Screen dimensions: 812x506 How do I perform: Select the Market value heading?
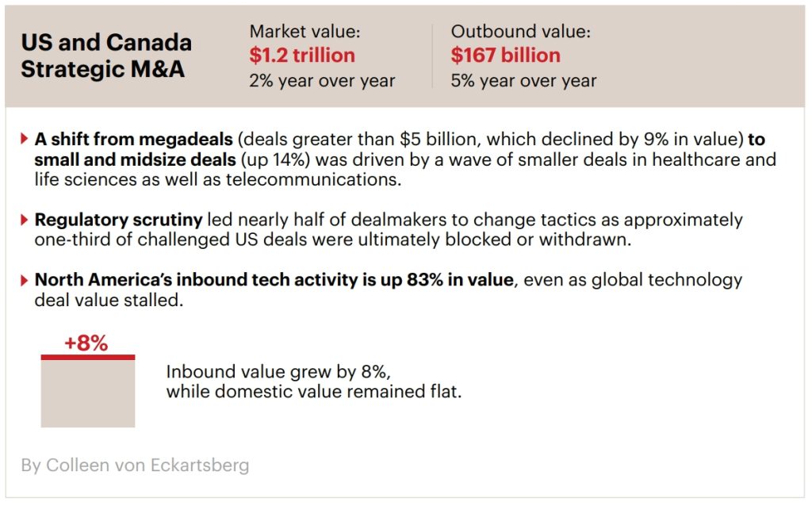pos(305,32)
